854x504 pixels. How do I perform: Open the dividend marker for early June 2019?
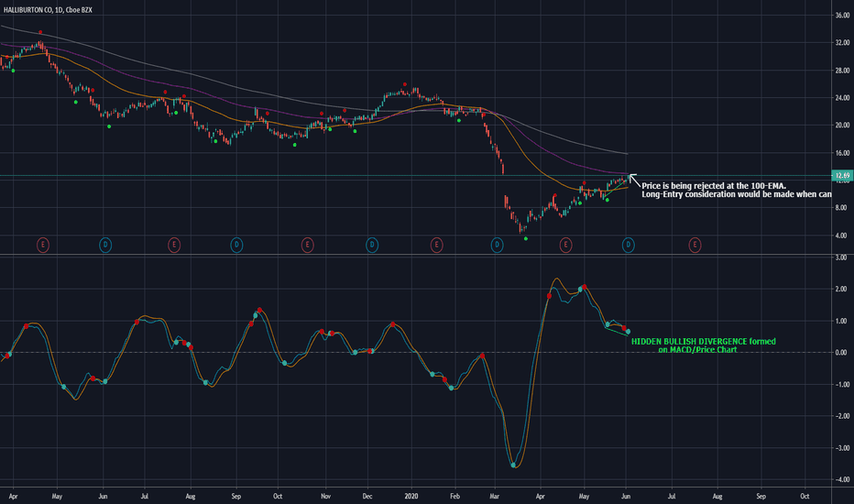click(x=105, y=246)
